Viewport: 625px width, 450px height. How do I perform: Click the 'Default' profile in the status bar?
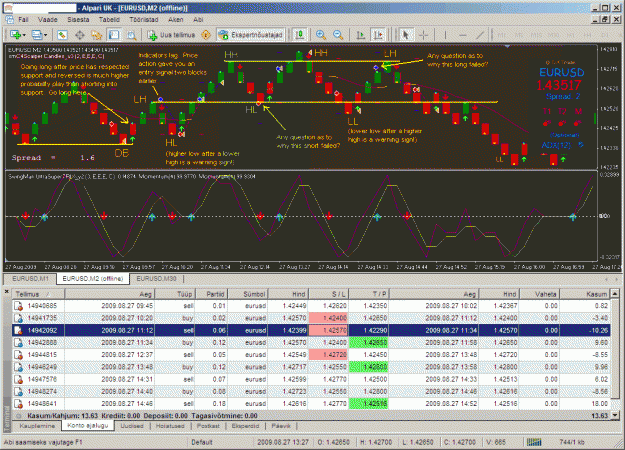(x=202, y=442)
